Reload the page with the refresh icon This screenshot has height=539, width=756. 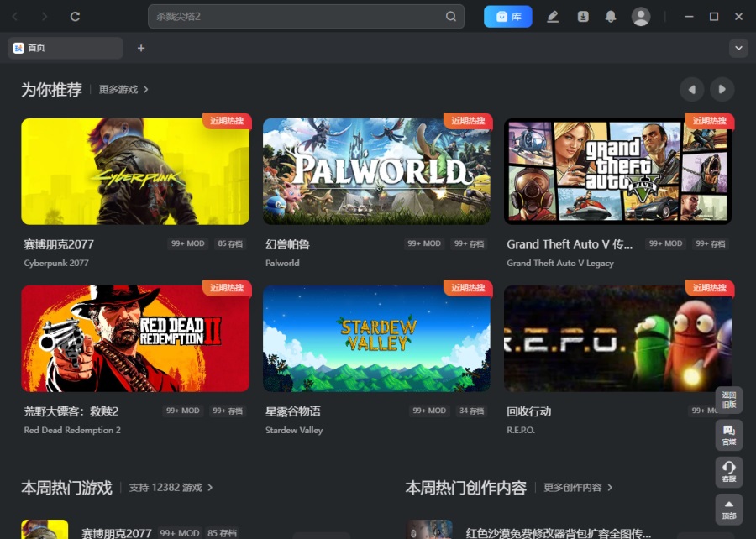(x=75, y=17)
